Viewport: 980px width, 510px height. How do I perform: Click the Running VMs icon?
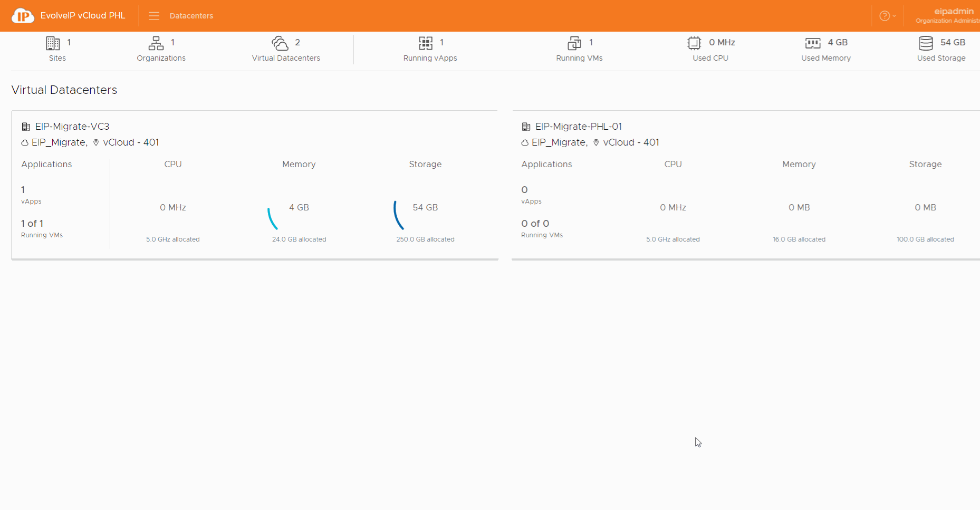tap(574, 43)
